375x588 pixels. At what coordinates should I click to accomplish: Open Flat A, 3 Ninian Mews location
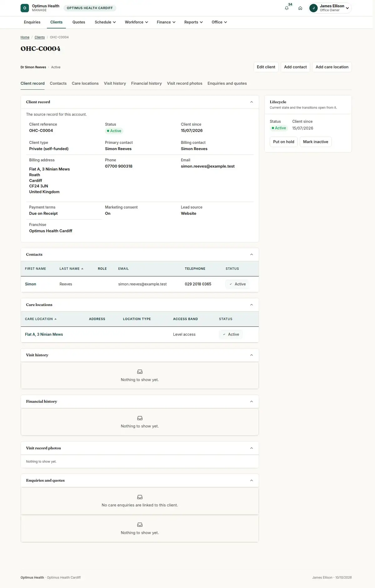(44, 334)
